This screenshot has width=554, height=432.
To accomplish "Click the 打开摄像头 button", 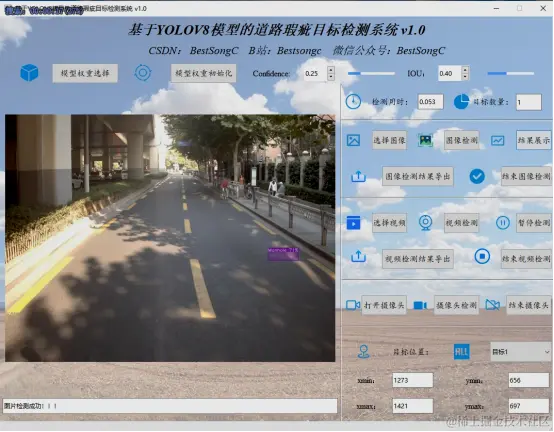I will (x=384, y=305).
